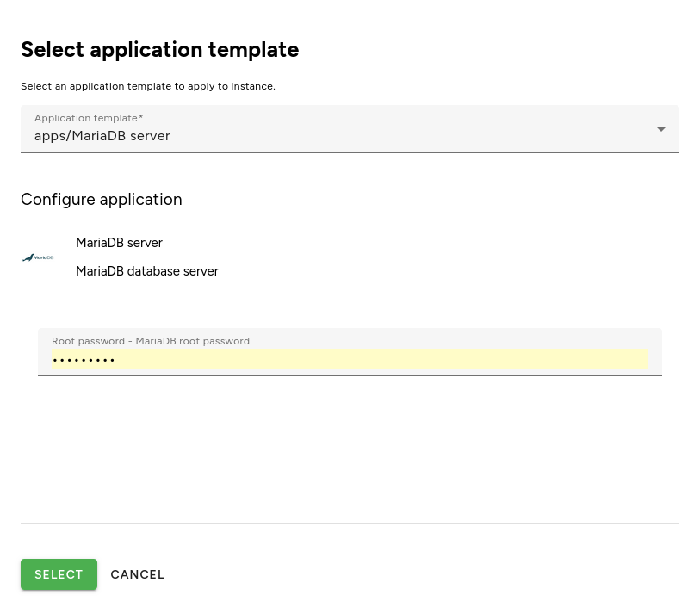The image size is (700, 607).
Task: Click the MariaDB logo icon
Action: click(38, 257)
